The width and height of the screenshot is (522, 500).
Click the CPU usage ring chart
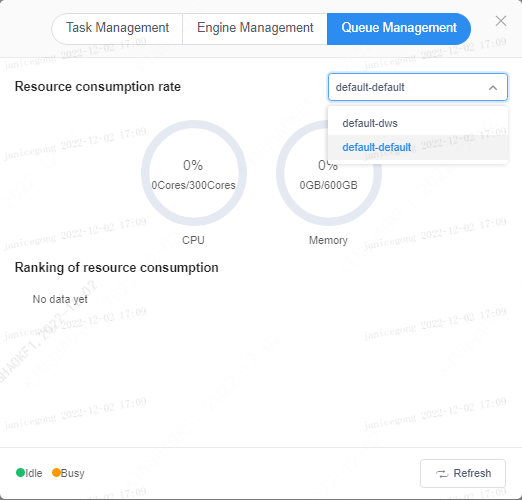[194, 173]
